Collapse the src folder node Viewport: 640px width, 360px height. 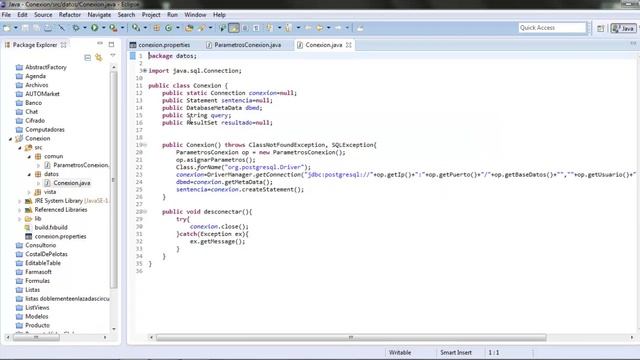[x=19, y=148]
